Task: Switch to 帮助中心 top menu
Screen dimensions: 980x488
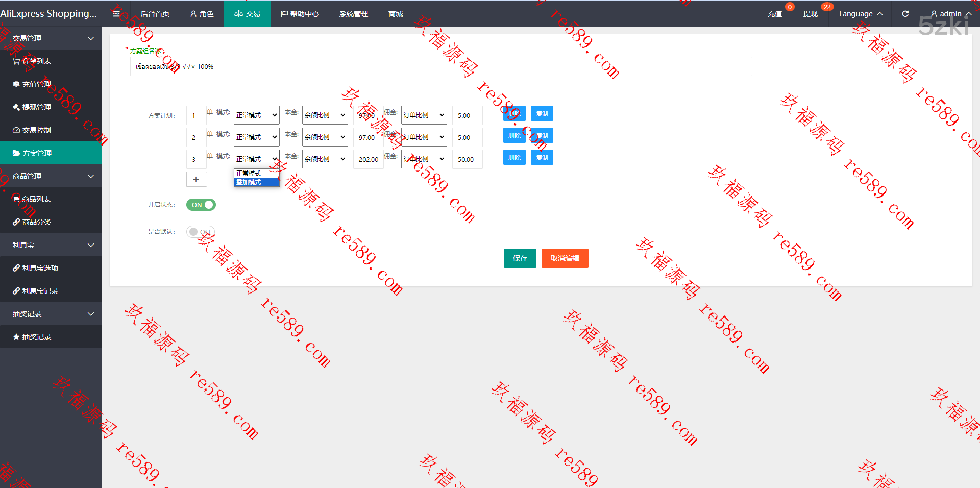Action: tap(300, 14)
